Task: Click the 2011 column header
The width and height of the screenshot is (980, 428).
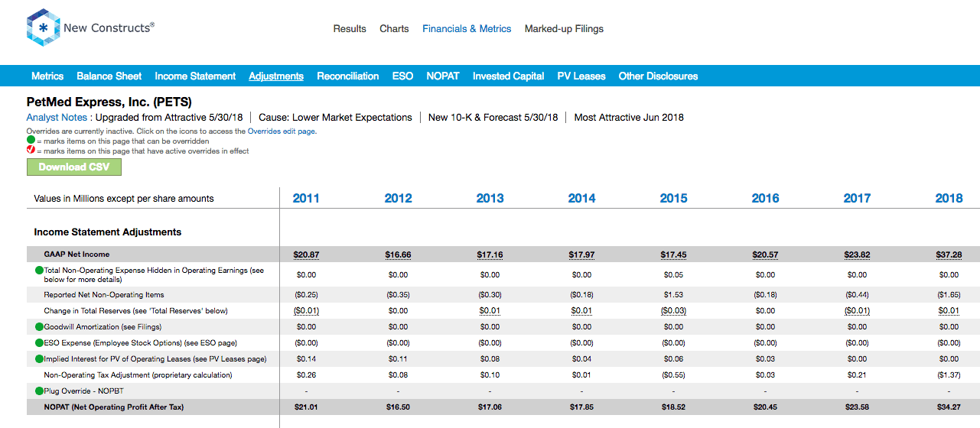Action: [306, 199]
